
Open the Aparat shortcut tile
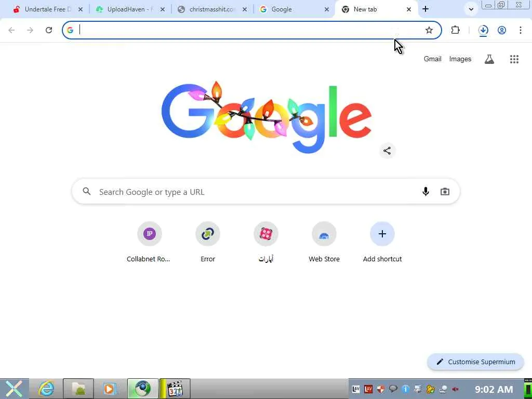(266, 242)
